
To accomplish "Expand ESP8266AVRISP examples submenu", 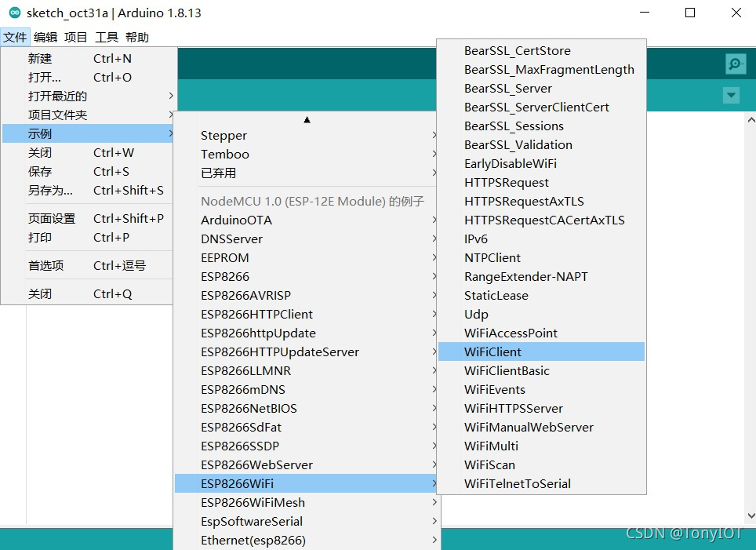I will [306, 295].
